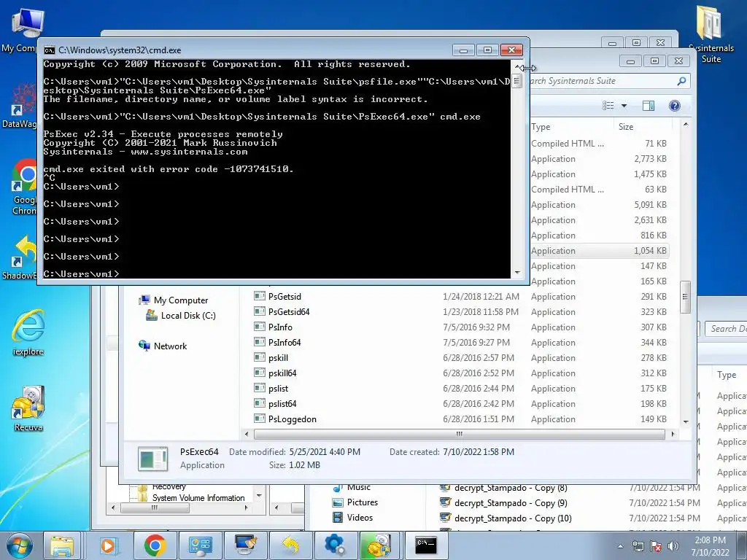This screenshot has width=747, height=560.
Task: Open the change view dropdown arrow
Action: [624, 106]
